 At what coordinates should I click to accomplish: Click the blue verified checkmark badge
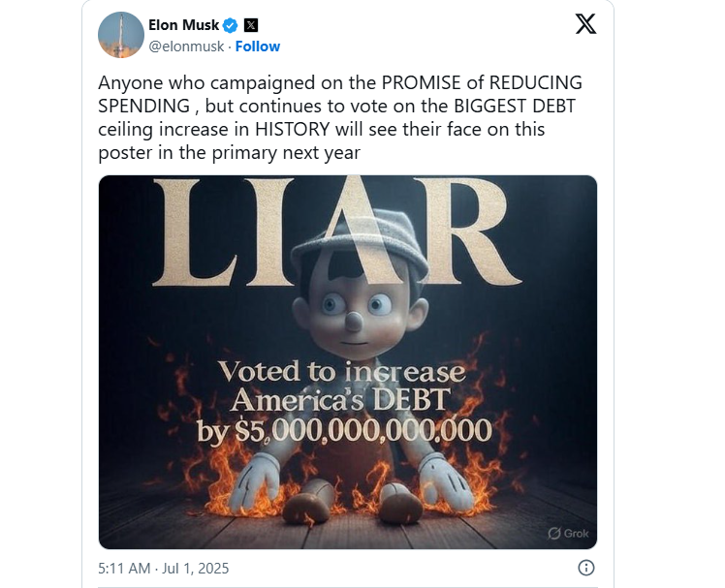pyautogui.click(x=231, y=25)
